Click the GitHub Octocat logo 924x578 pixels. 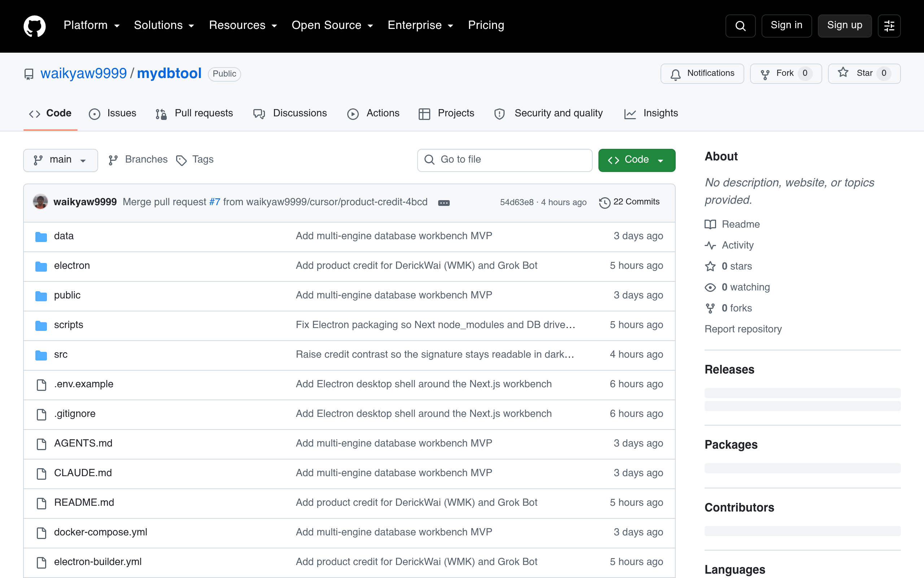(x=34, y=26)
